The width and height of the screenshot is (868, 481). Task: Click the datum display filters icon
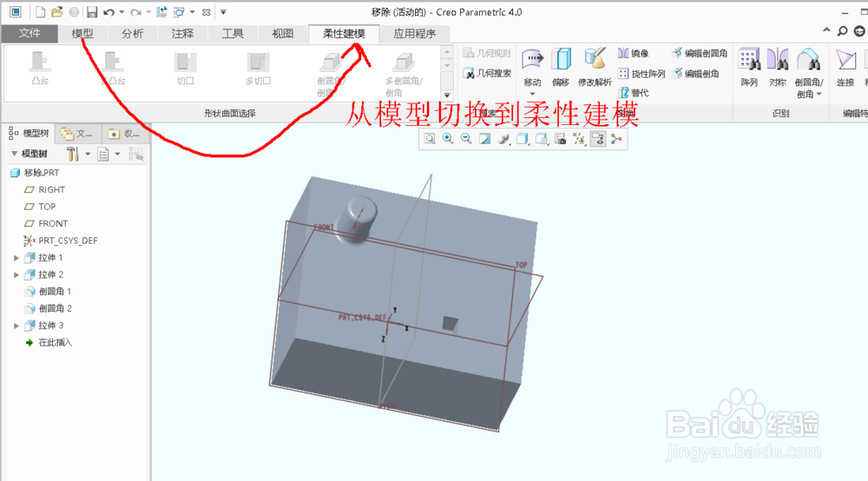click(579, 139)
